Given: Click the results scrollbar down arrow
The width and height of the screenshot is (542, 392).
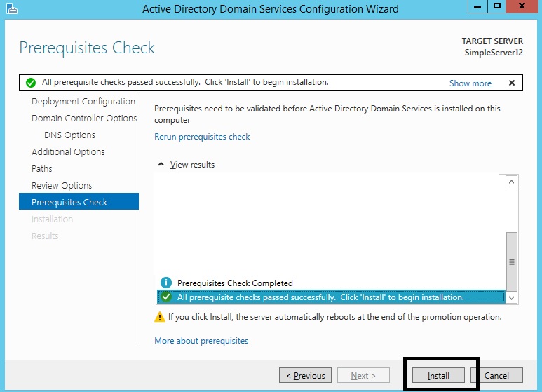Looking at the screenshot, I should pos(512,297).
